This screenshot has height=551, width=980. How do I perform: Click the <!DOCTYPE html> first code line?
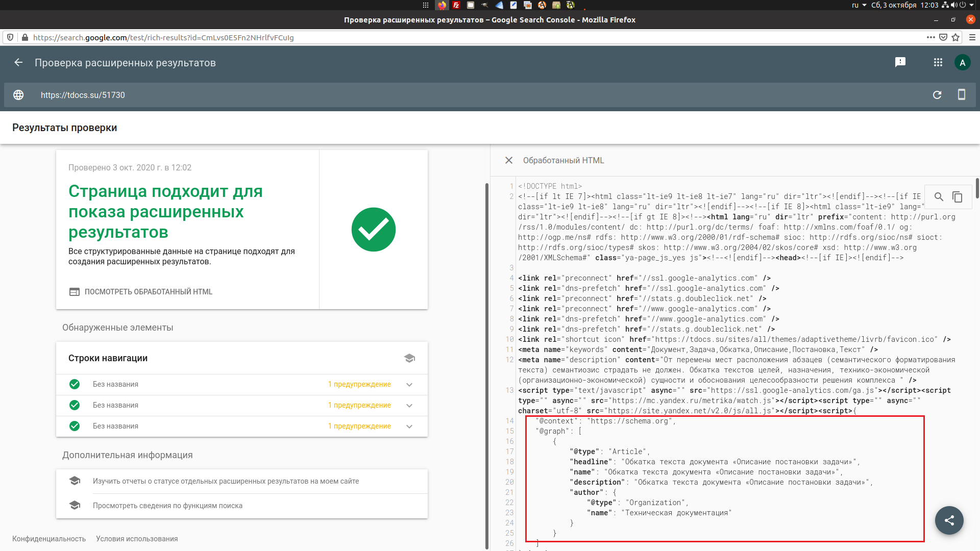(x=550, y=186)
